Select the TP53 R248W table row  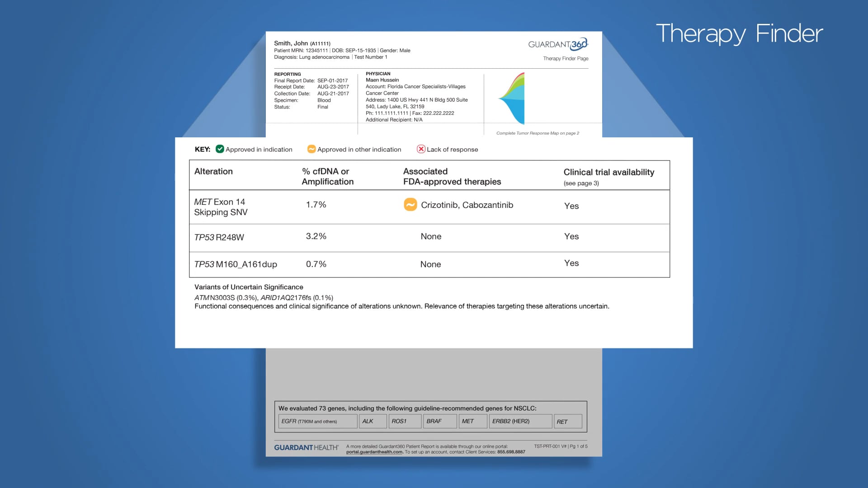click(219, 237)
